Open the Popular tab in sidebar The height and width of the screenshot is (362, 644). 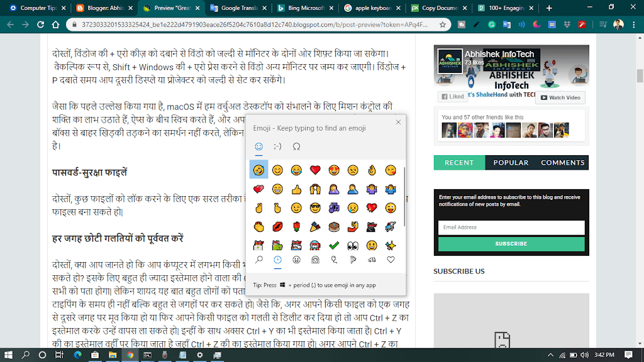click(x=511, y=162)
